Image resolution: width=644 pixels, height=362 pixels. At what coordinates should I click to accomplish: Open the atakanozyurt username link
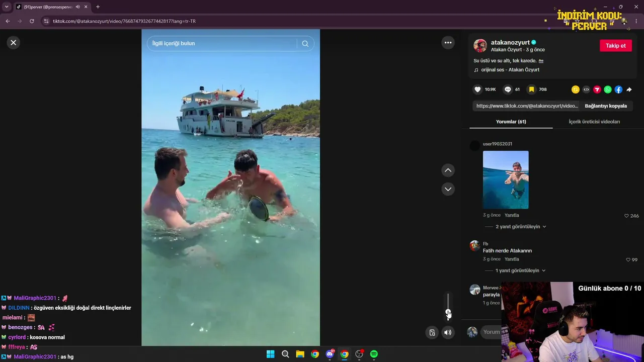click(x=510, y=43)
